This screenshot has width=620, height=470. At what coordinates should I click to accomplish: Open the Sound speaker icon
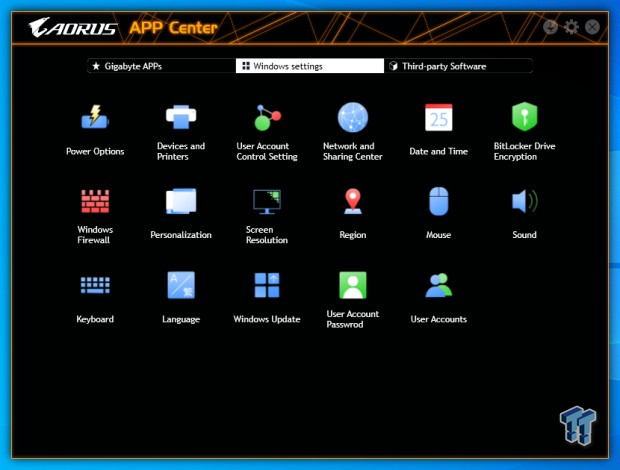coord(524,201)
